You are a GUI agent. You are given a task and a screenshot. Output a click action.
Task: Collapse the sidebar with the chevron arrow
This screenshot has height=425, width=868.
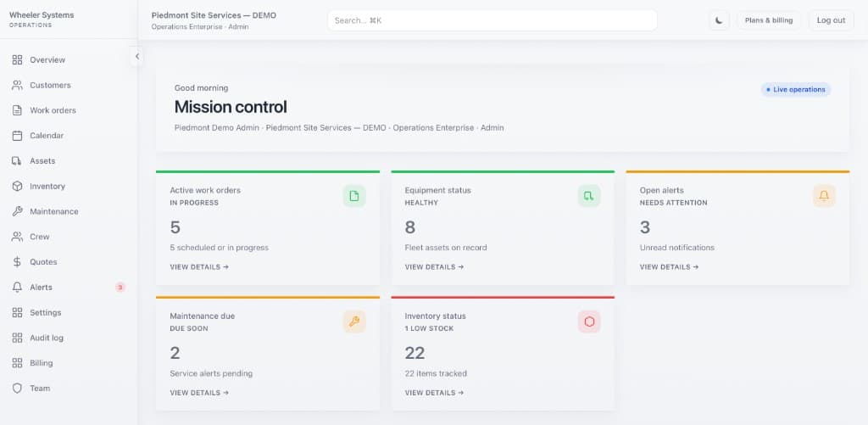pos(137,56)
